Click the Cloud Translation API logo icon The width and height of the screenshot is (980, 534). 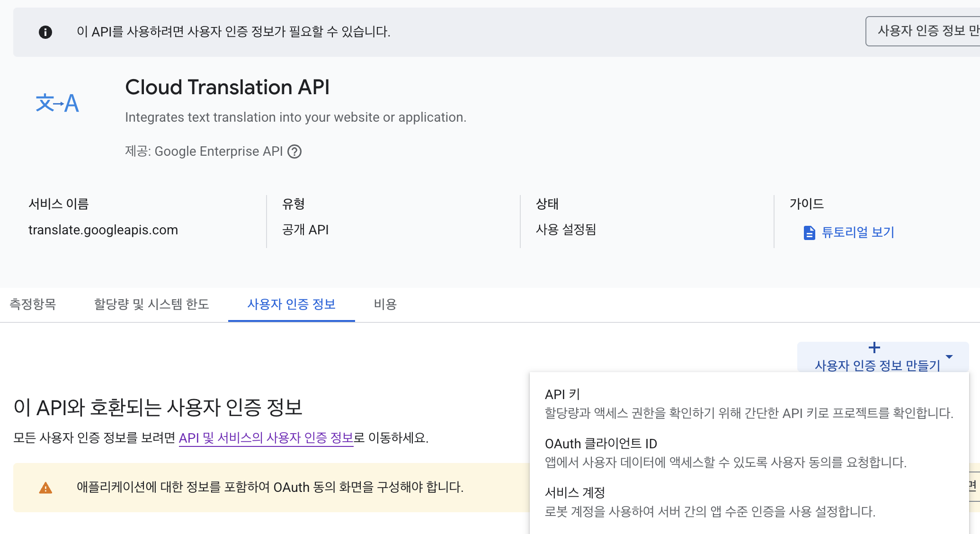point(57,103)
